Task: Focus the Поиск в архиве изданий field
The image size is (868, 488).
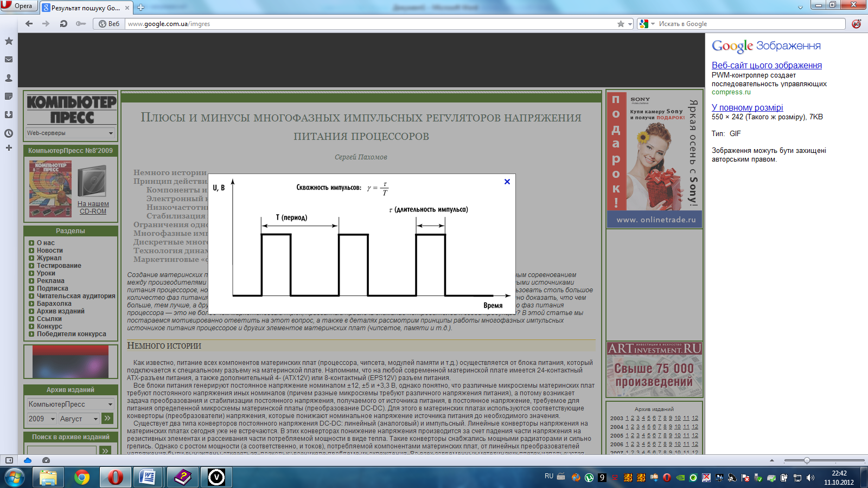Action: tap(61, 451)
